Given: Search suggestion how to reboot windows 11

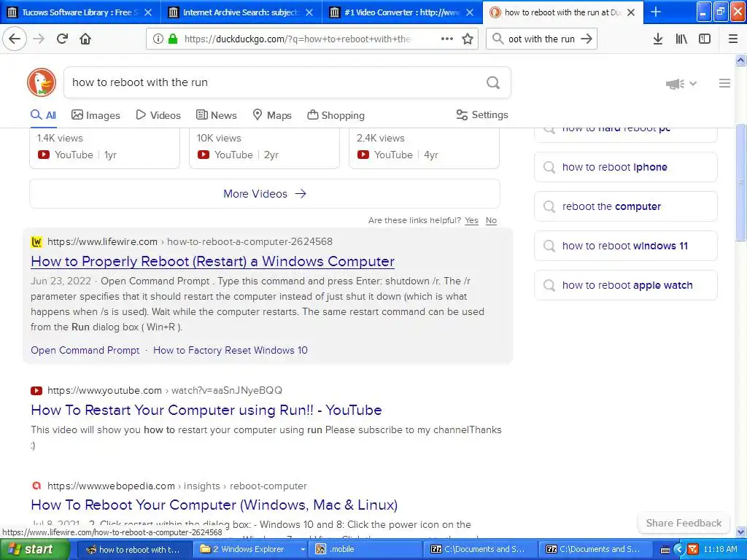Looking at the screenshot, I should 625,246.
